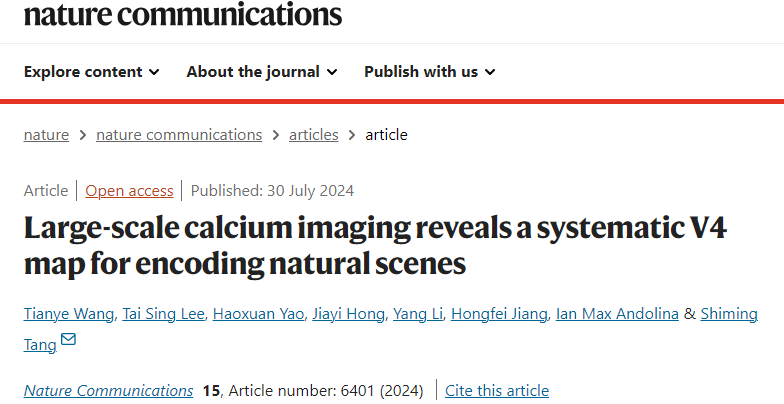784x404 pixels.
Task: Open nature communications breadcrumb link
Action: coord(179,134)
